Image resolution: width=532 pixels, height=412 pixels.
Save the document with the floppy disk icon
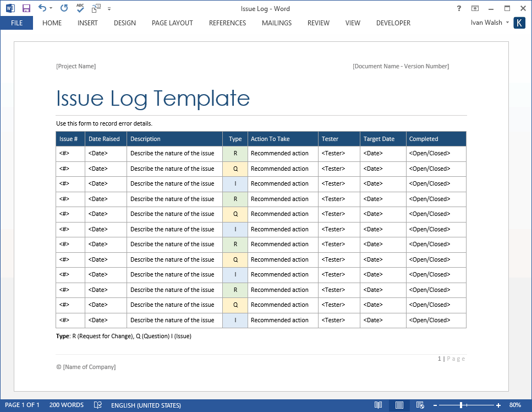pos(26,8)
